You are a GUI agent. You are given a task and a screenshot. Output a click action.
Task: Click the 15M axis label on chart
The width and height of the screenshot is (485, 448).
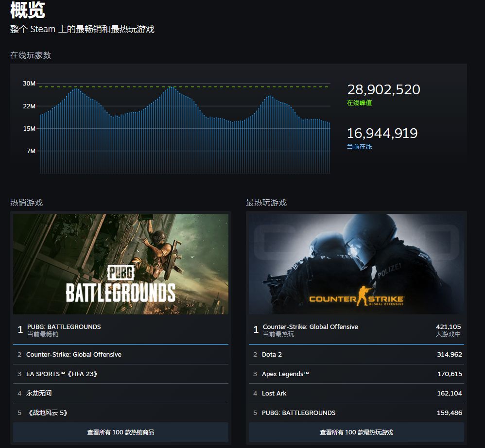click(29, 129)
